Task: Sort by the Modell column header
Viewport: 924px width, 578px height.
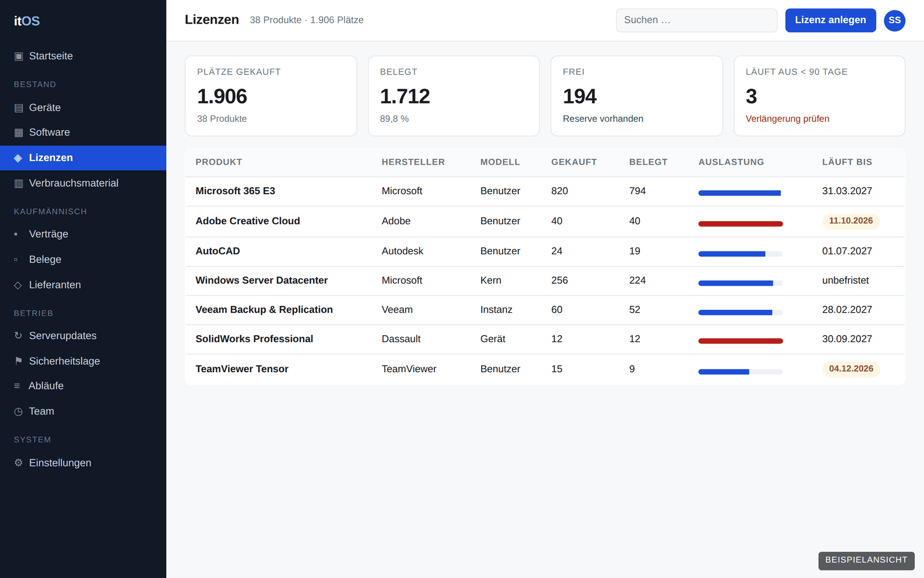Action: 500,162
